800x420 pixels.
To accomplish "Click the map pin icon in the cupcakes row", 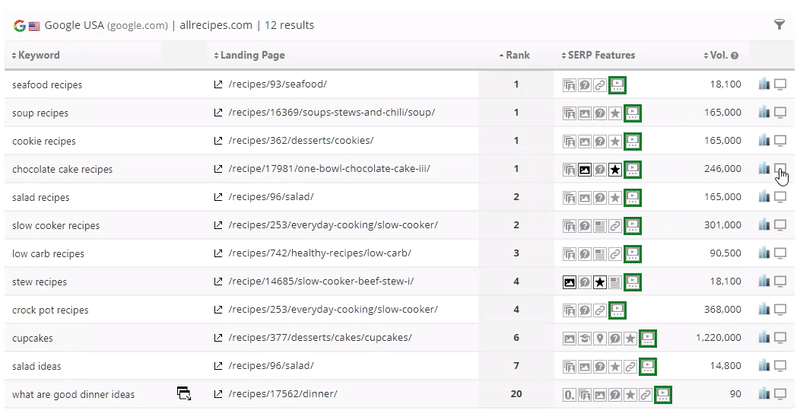I will [600, 338].
